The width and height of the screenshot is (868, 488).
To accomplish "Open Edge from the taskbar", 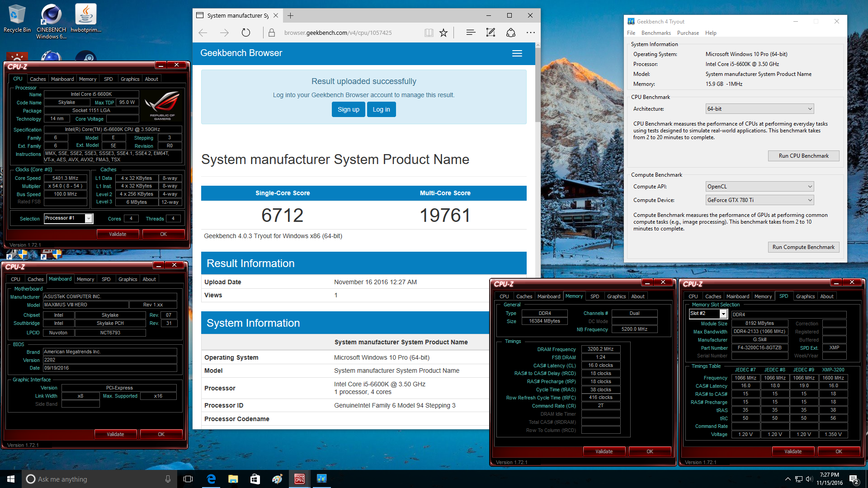I will tap(211, 479).
